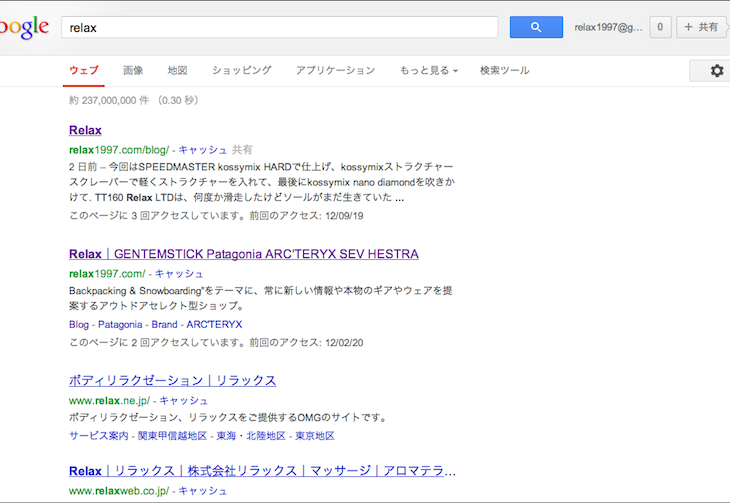Click the relax1997.com/blog/ キャッシュ link
730x503 pixels.
click(203, 150)
